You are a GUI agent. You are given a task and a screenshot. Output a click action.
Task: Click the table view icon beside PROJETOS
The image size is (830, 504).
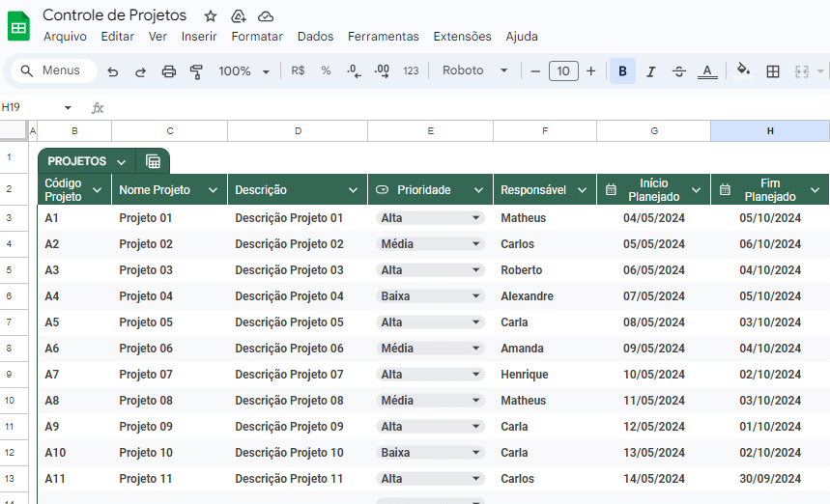tap(153, 161)
